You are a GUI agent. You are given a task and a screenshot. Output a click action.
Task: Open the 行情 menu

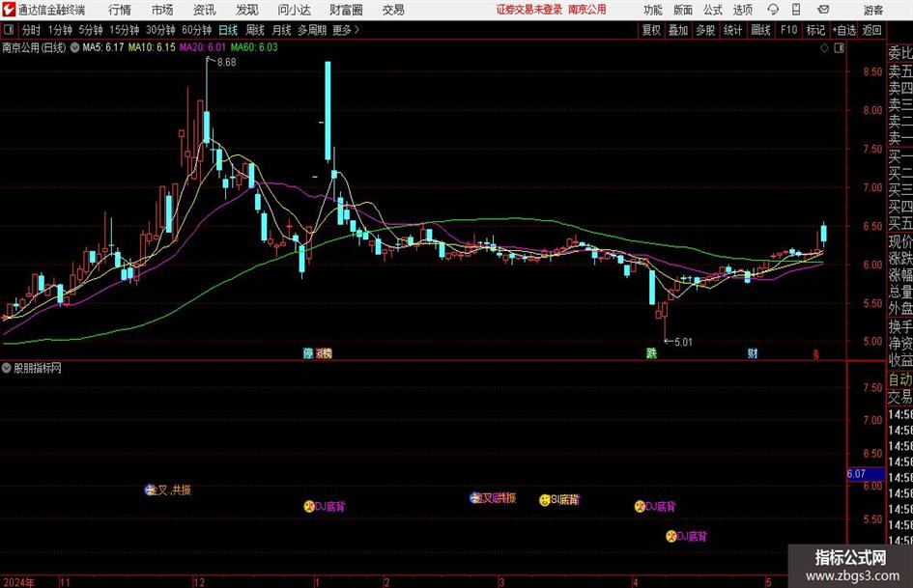[x=120, y=10]
